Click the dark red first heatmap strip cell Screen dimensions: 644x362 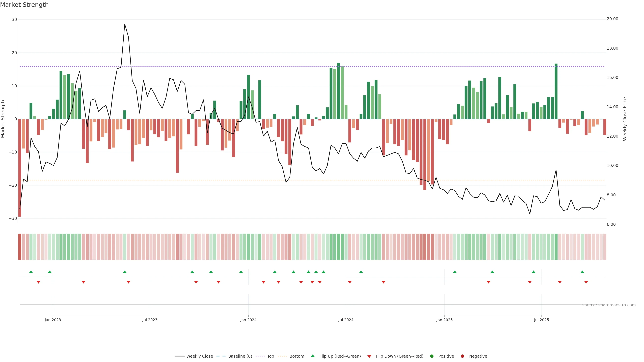[20, 247]
